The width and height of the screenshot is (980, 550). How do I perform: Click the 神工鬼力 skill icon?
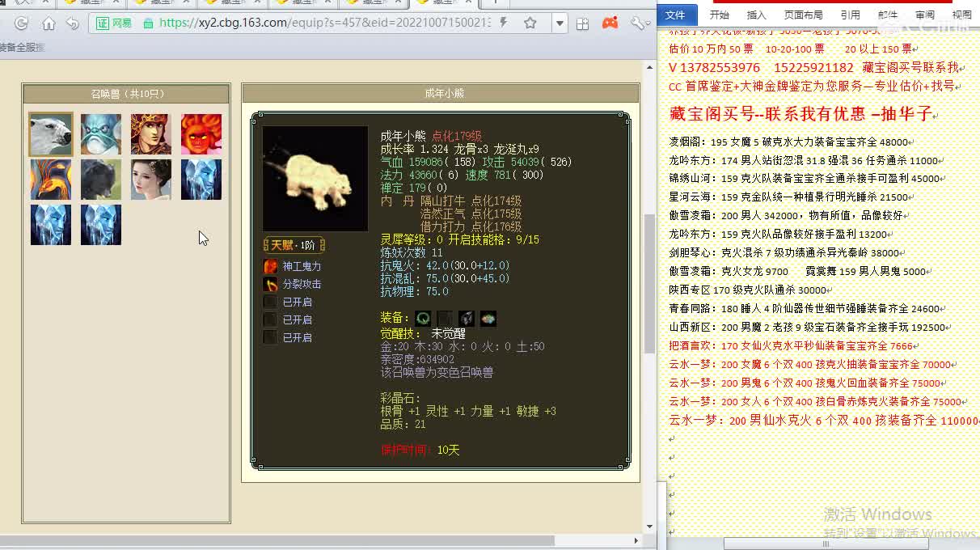coord(270,266)
